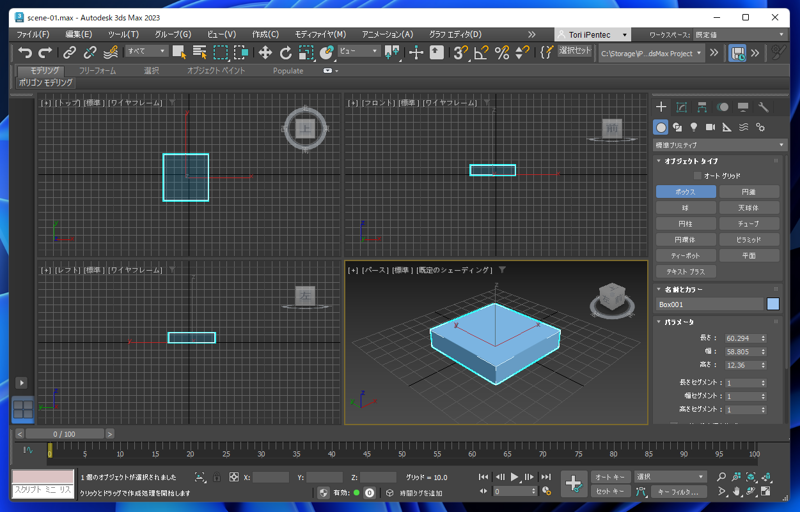Click the Undo arrow in the main toolbar
This screenshot has height=512, width=800.
(x=24, y=52)
